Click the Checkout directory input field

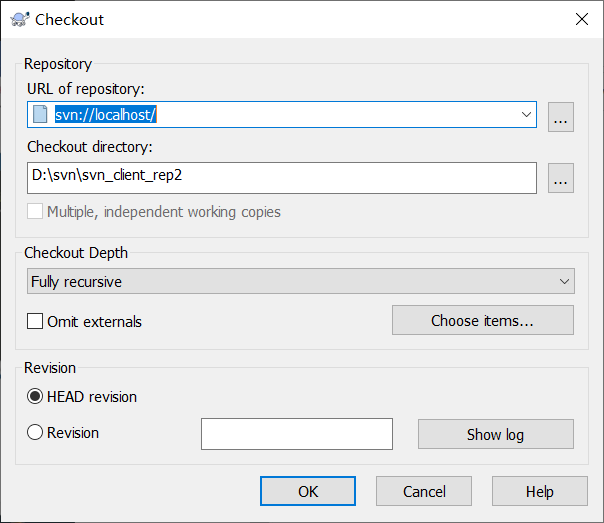282,178
